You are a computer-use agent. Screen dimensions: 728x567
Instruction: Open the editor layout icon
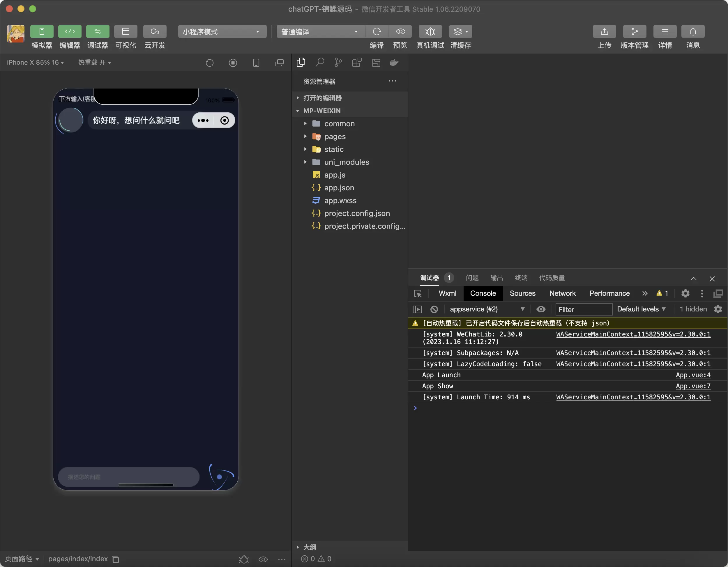click(376, 63)
